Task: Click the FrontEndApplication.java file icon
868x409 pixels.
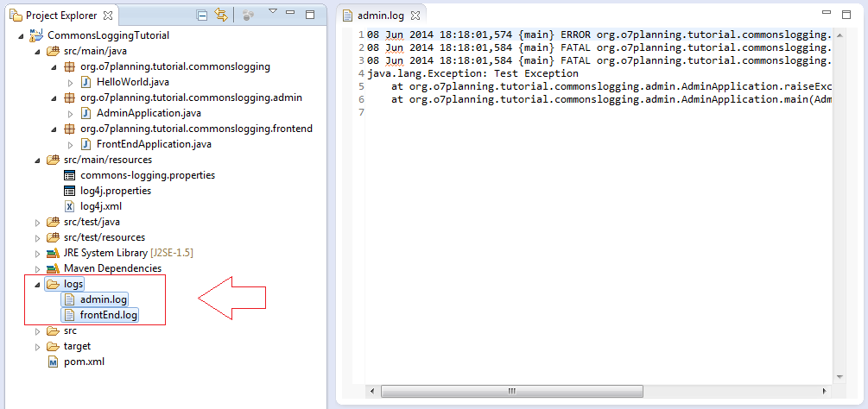Action: (x=86, y=144)
